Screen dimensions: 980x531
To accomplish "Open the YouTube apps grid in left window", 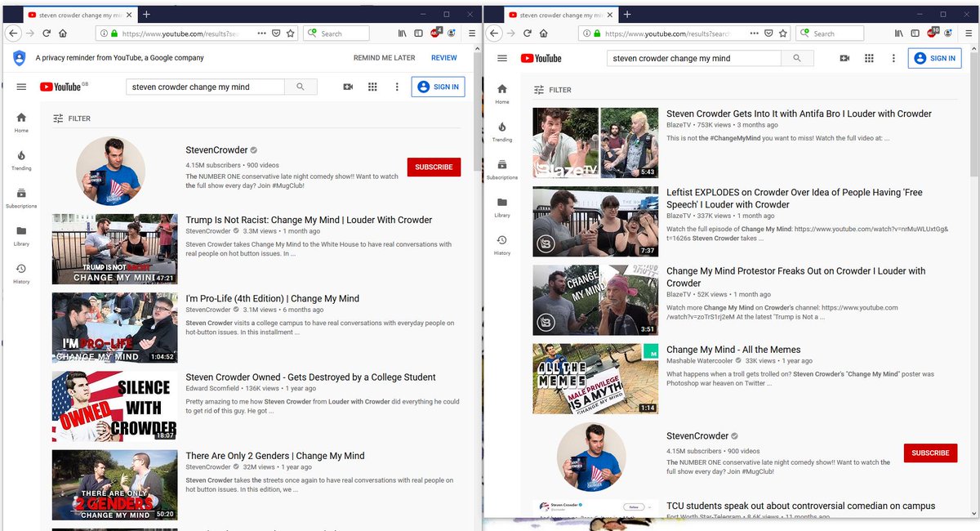I will [x=372, y=87].
